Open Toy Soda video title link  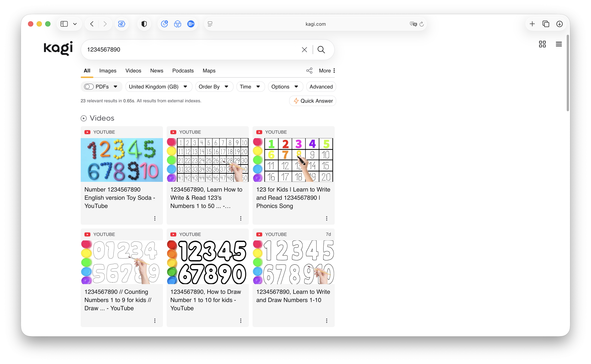click(x=120, y=197)
